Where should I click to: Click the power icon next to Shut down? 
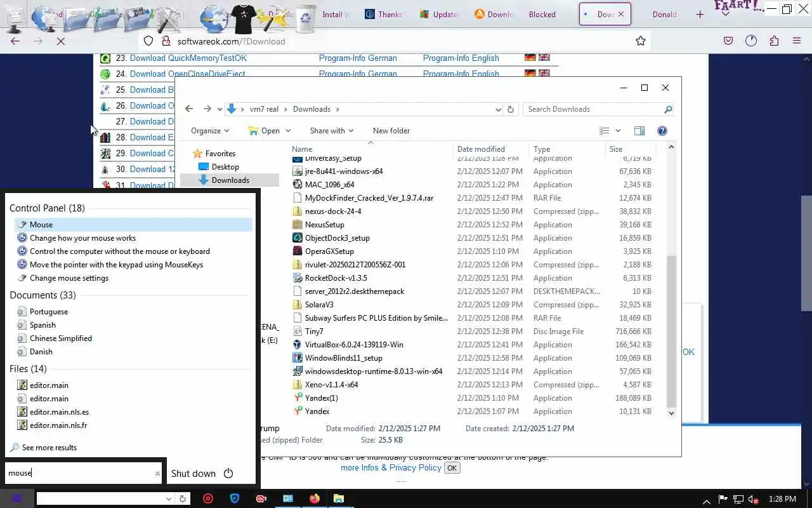[x=228, y=473]
